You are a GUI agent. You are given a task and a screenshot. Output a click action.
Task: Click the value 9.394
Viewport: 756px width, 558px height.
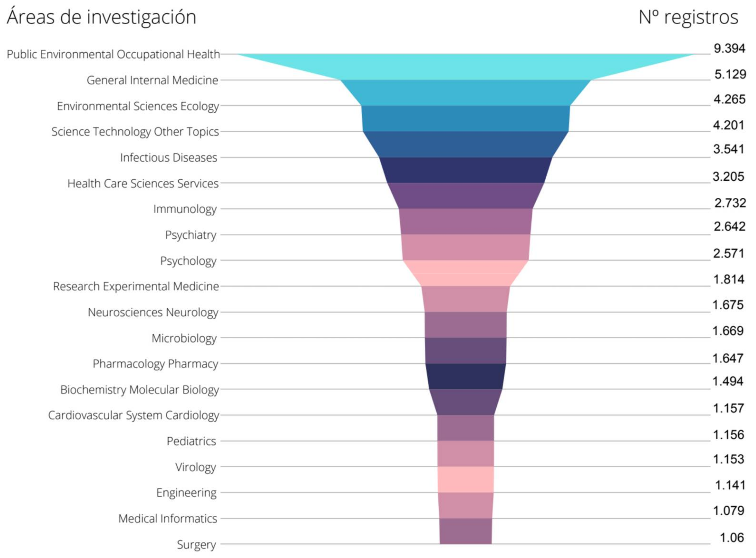click(x=729, y=48)
